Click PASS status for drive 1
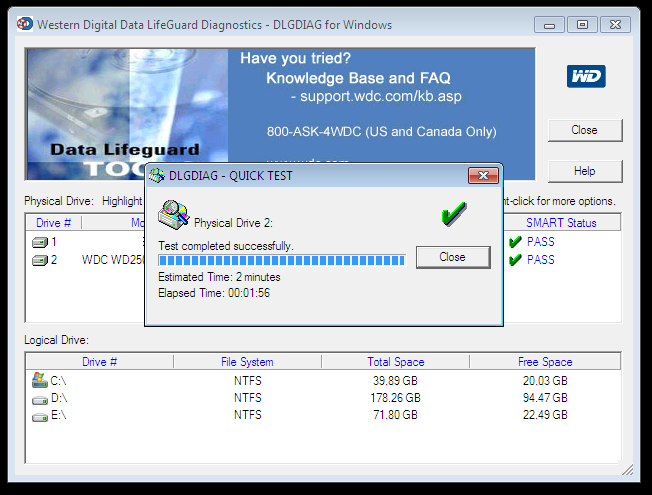Image resolution: width=652 pixels, height=495 pixels. coord(541,242)
